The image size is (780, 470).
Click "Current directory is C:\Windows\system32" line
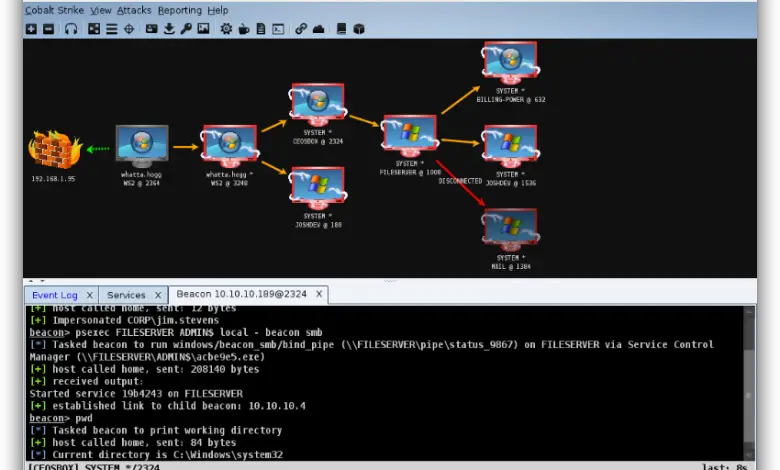pos(156,455)
